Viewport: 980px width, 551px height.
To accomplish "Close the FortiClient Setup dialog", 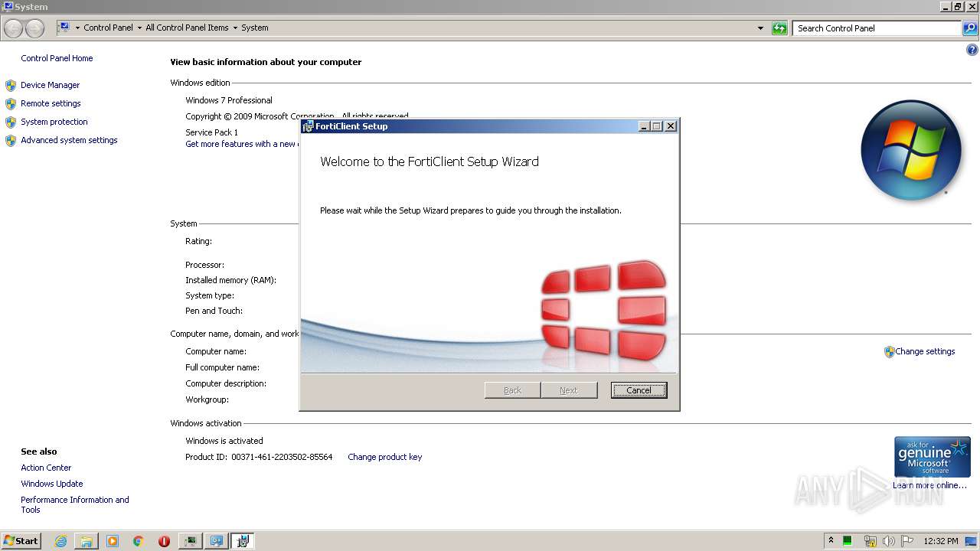I will (x=671, y=126).
